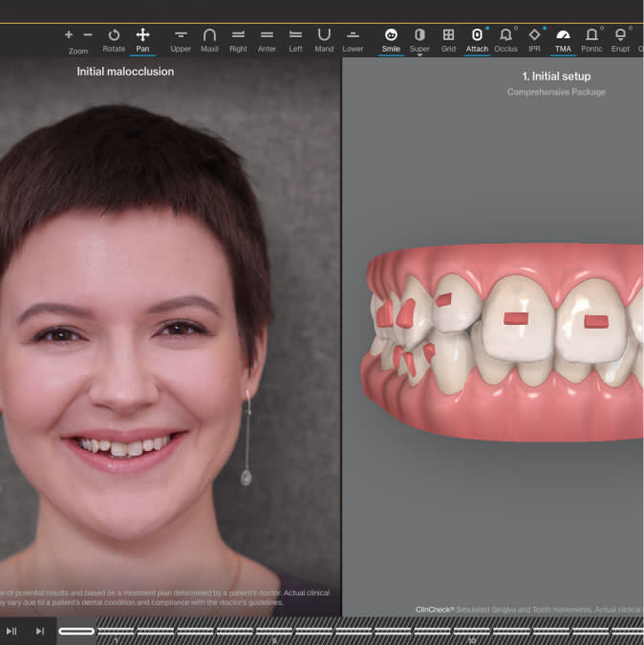Select the Pan tool
The width and height of the screenshot is (644, 645).
[x=142, y=35]
